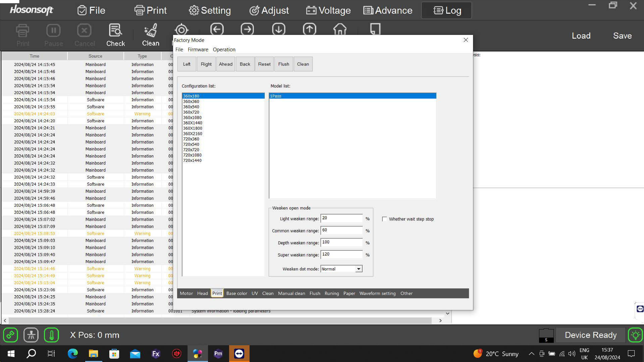
Task: Open the Firmware menu in Factory Mode
Action: click(198, 49)
